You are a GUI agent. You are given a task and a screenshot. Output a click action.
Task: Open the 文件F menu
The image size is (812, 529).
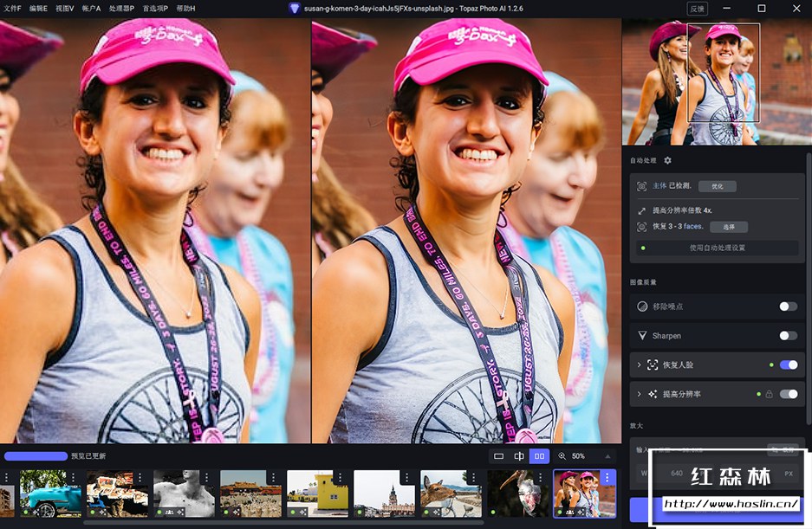click(12, 9)
